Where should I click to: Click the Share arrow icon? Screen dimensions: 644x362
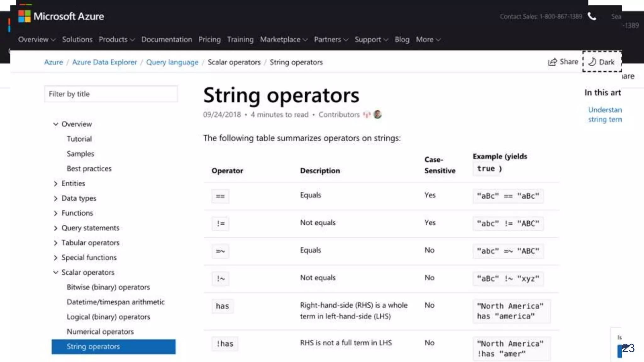(x=552, y=62)
